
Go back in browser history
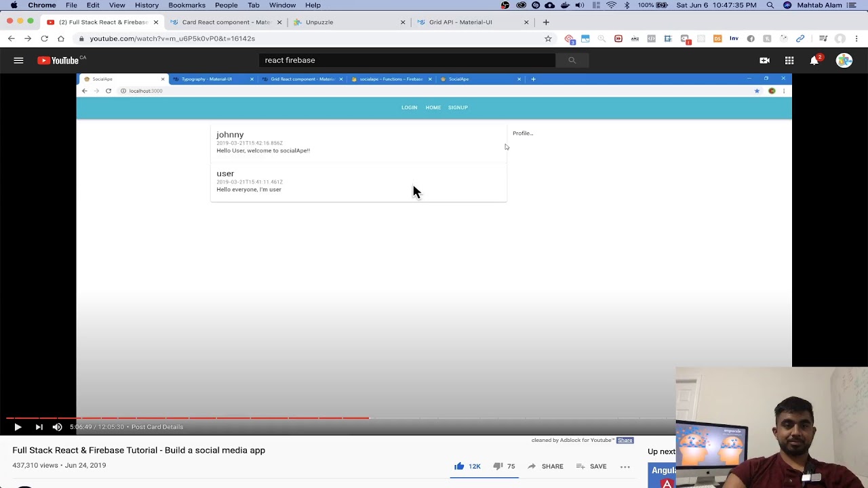point(11,39)
